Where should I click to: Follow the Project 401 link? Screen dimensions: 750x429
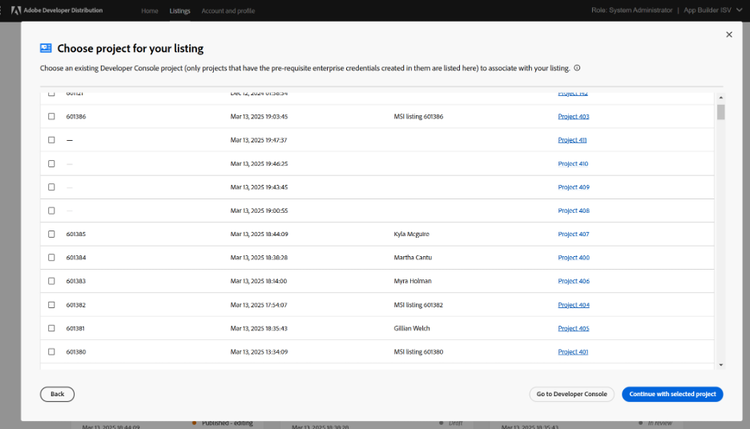click(x=573, y=351)
